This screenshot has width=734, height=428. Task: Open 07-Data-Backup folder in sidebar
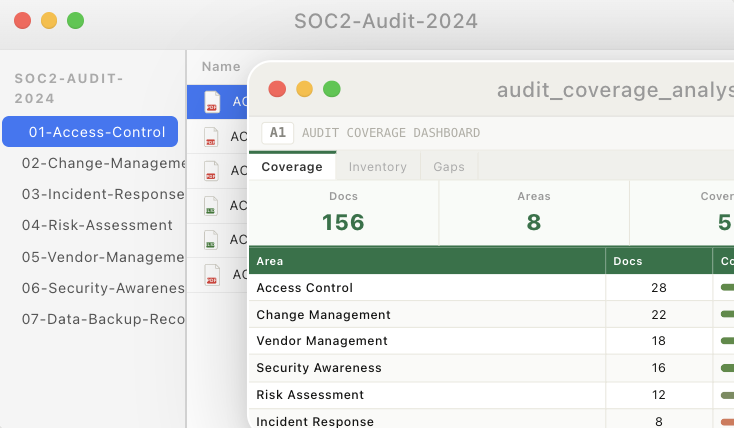click(x=103, y=319)
